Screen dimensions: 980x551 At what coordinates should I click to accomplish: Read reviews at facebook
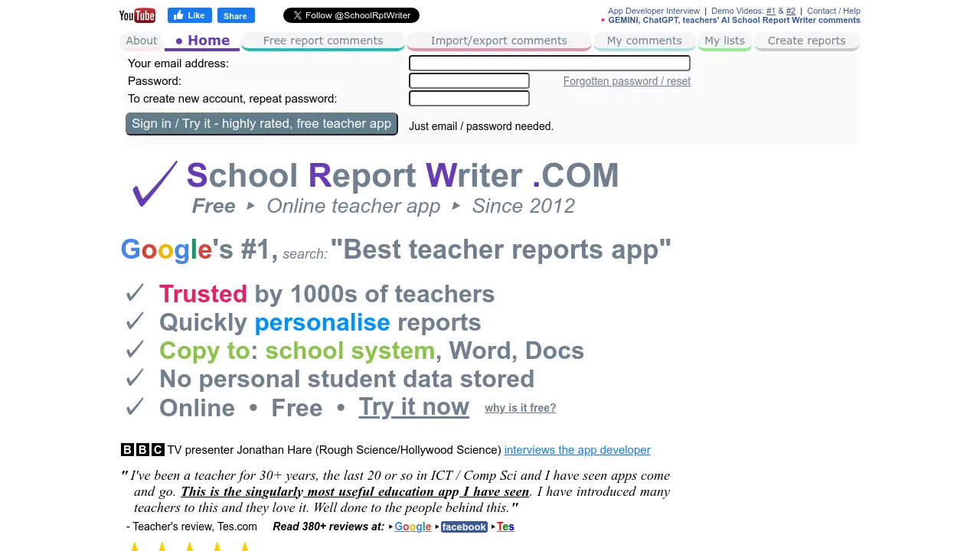[464, 527]
